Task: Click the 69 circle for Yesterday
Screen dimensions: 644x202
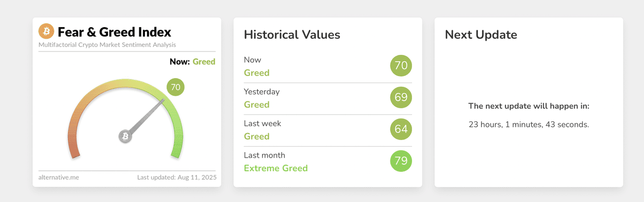Action: point(401,97)
